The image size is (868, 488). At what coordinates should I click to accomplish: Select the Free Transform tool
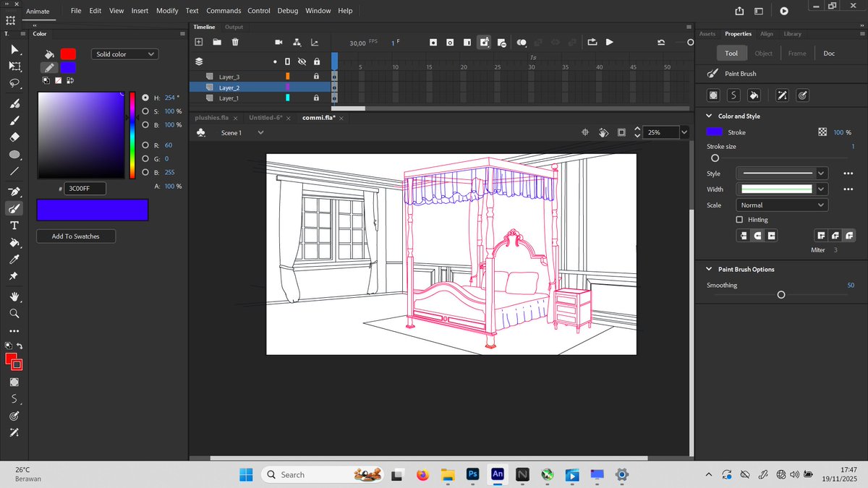point(14,66)
